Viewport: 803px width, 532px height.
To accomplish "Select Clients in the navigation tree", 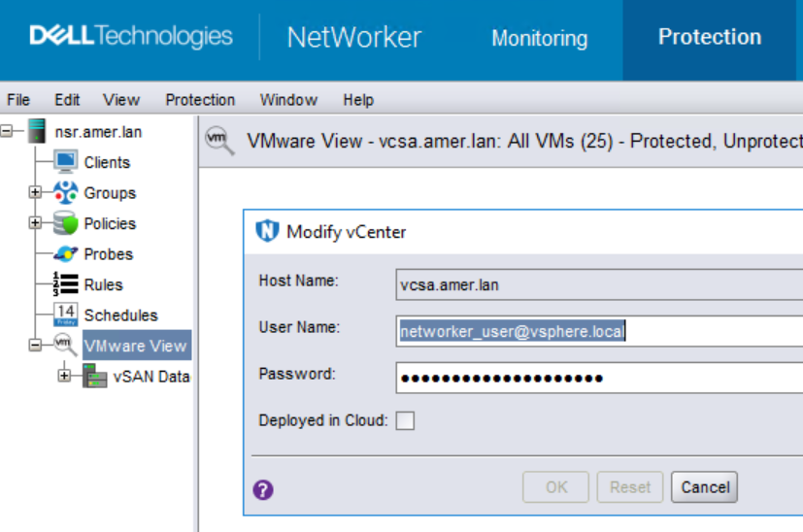I will point(107,162).
